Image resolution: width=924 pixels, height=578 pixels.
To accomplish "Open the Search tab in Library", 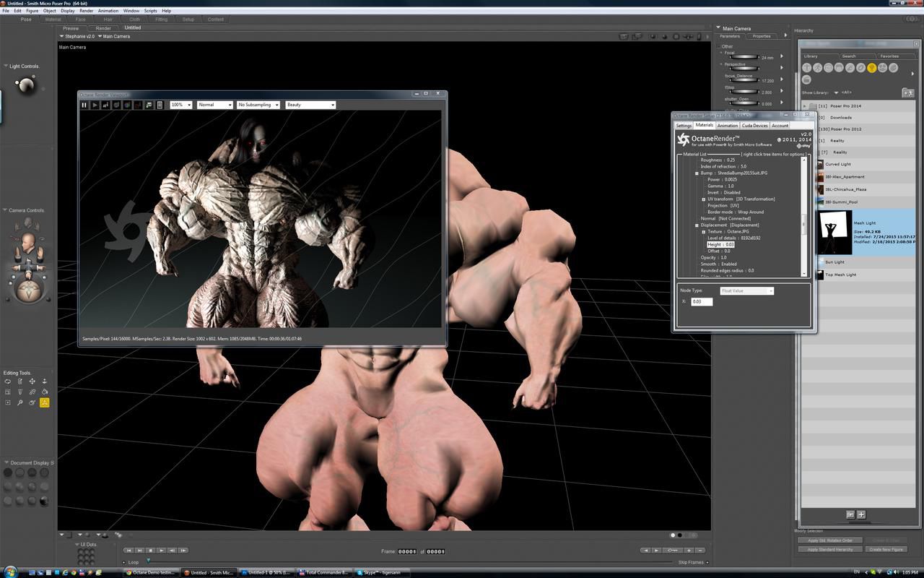I will coord(849,56).
